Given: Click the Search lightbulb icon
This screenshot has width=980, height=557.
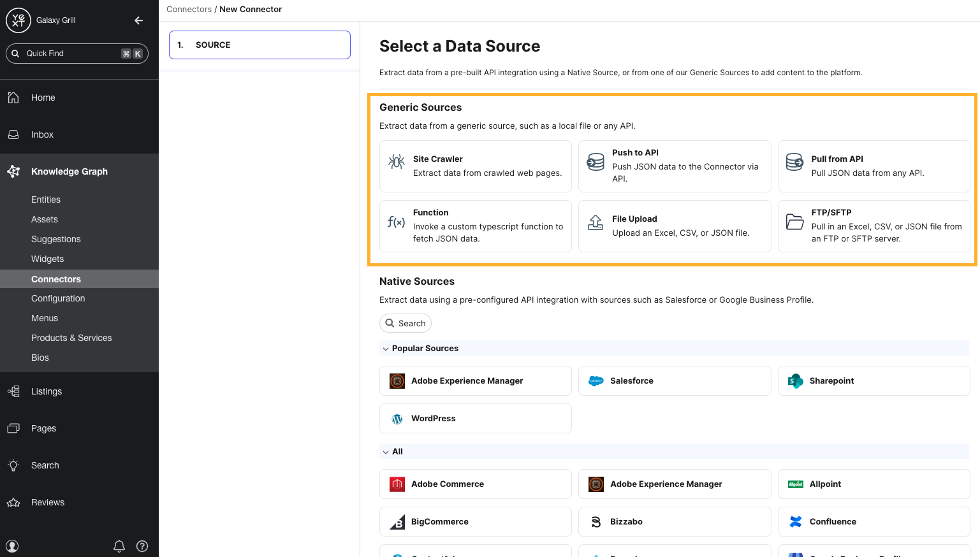Looking at the screenshot, I should (13, 465).
